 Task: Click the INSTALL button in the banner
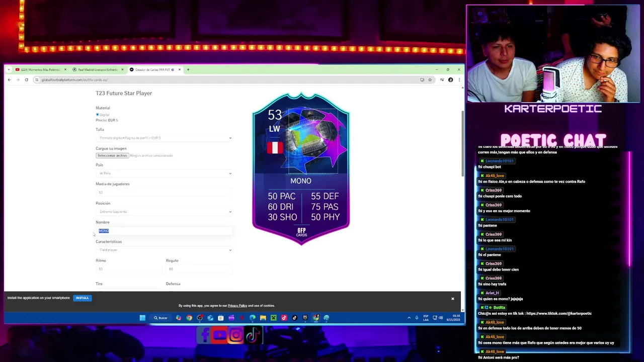(82, 298)
